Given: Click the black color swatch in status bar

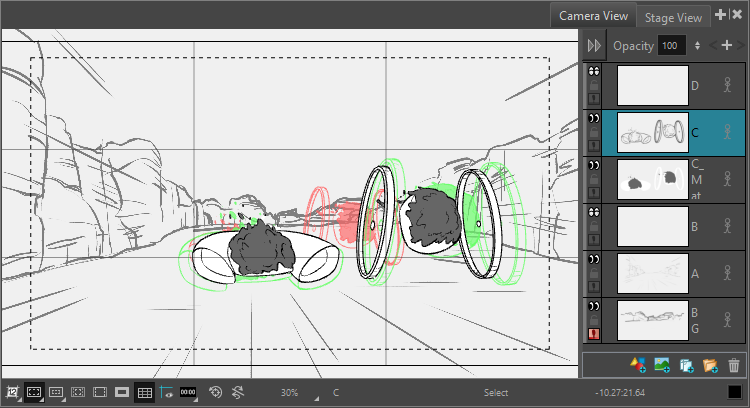Looking at the screenshot, I should coord(736,393).
